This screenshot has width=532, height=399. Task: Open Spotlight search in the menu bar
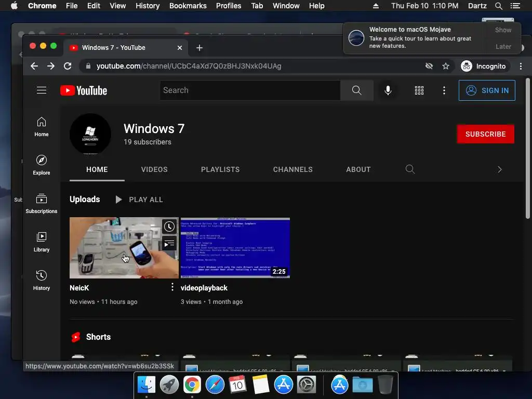pos(498,6)
